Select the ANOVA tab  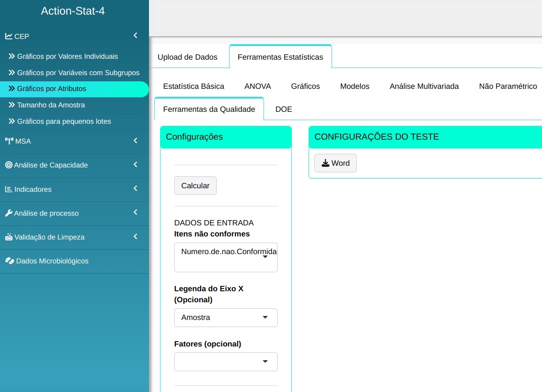click(257, 86)
